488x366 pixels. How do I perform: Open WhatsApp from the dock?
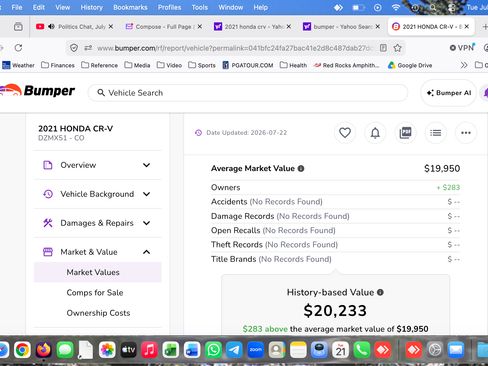[213, 350]
